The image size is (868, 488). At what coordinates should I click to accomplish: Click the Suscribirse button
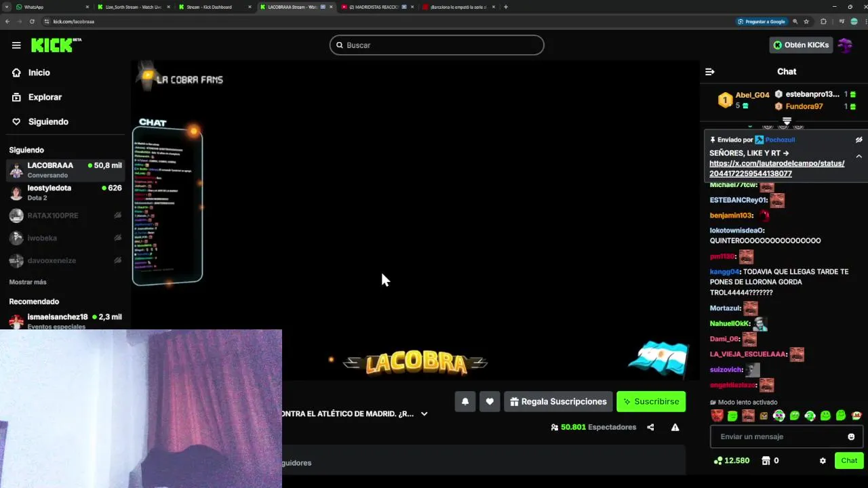pos(651,402)
